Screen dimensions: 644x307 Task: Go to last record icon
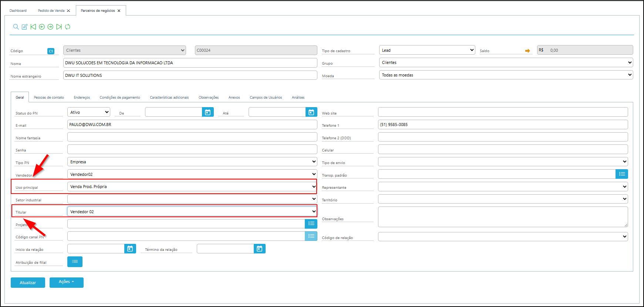click(x=59, y=27)
